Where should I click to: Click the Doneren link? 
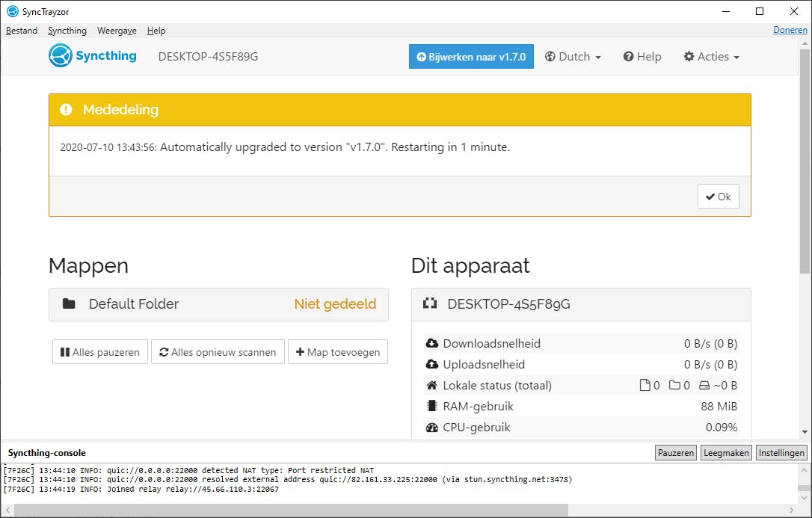click(790, 30)
